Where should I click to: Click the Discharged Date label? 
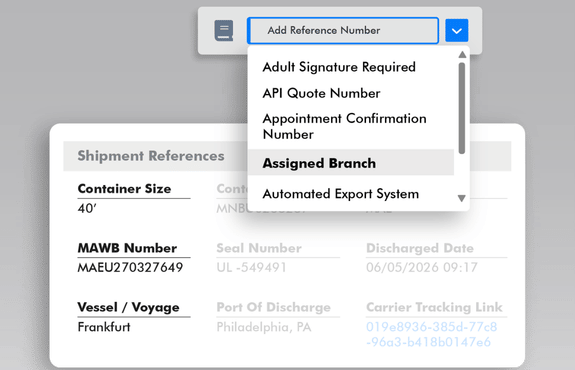(x=420, y=248)
